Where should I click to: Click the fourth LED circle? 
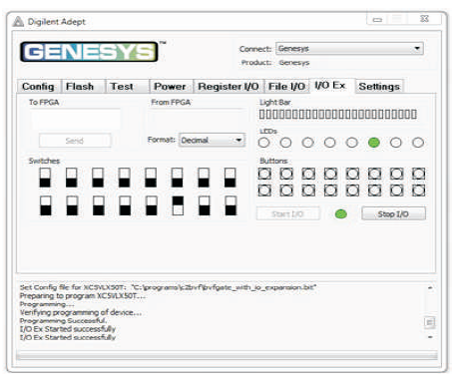point(330,143)
